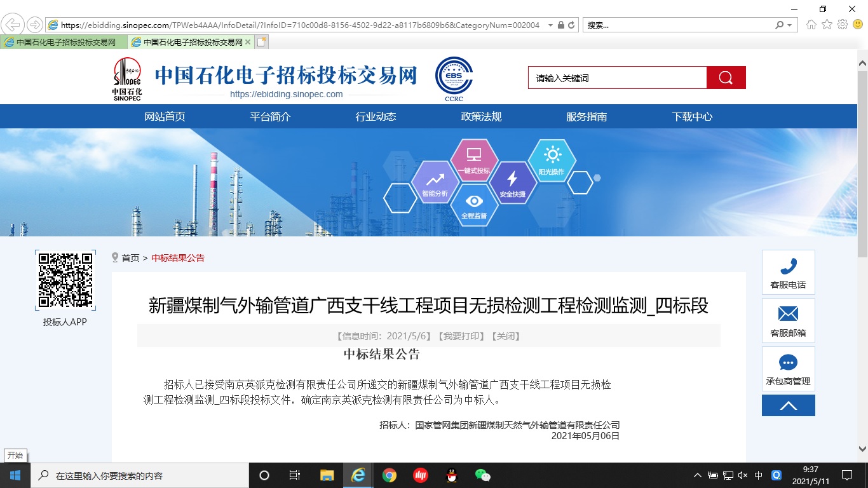The image size is (868, 488).
Task: Open the 下载中心 navigation menu
Action: point(692,117)
